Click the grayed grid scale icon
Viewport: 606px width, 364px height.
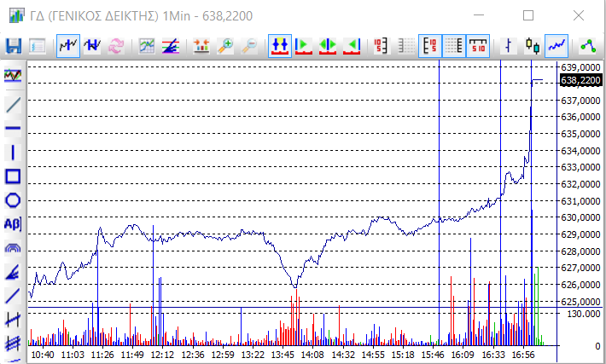tap(405, 46)
